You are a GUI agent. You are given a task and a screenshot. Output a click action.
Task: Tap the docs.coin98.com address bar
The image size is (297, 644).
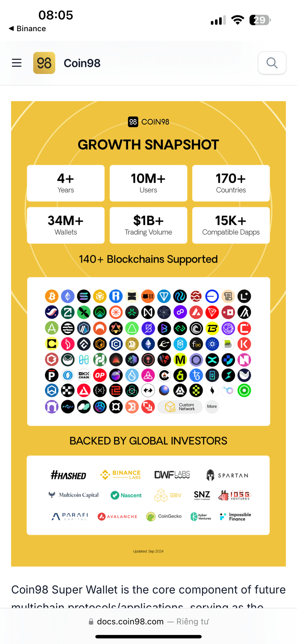pyautogui.click(x=148, y=621)
